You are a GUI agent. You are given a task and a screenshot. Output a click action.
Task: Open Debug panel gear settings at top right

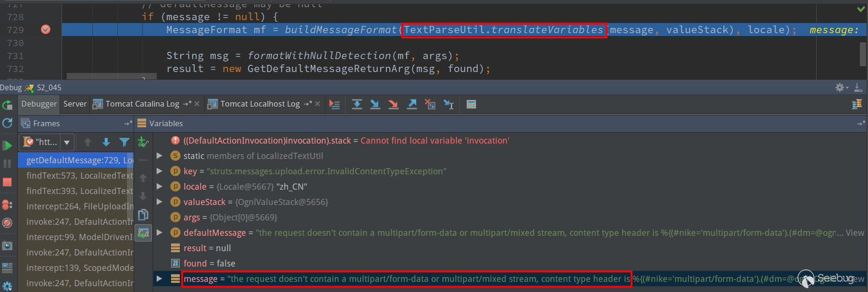pos(841,87)
